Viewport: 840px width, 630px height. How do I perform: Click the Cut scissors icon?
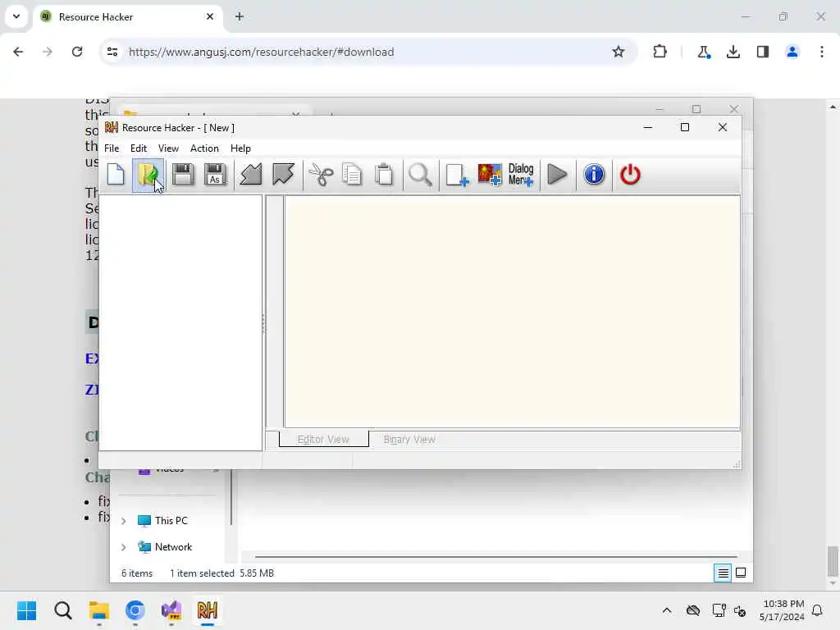[x=321, y=175]
